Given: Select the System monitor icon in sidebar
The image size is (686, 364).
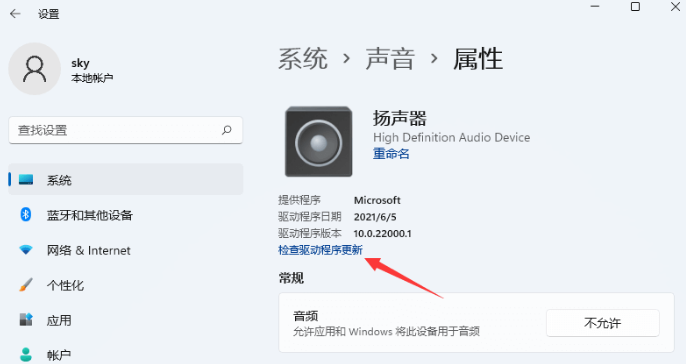Looking at the screenshot, I should pos(26,180).
